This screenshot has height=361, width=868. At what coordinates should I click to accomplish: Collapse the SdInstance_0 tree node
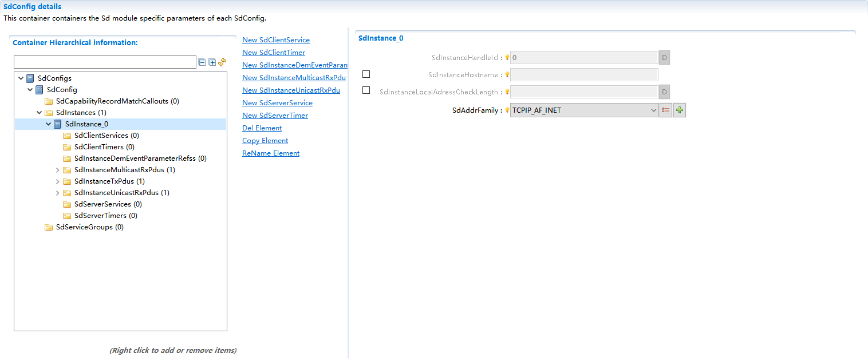tap(49, 124)
